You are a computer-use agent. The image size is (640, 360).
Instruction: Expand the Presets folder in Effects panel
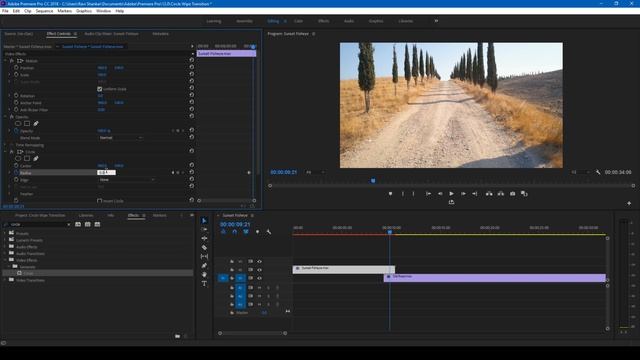click(5, 233)
